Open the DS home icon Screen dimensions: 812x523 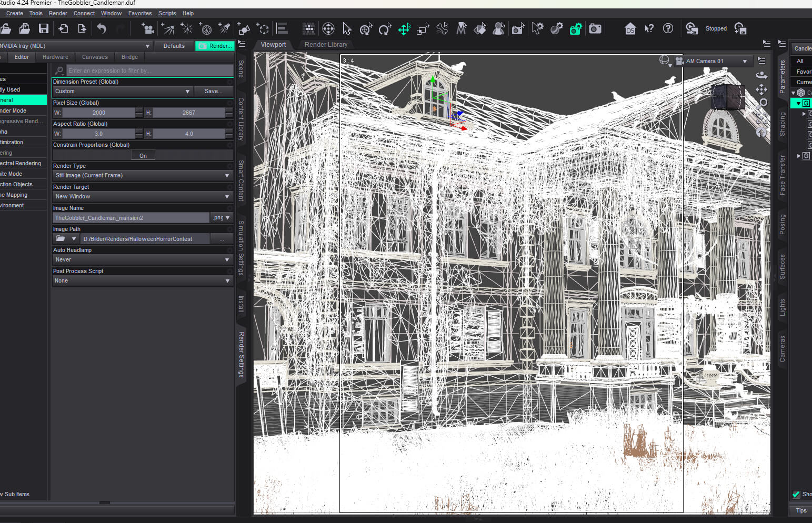pyautogui.click(x=630, y=28)
